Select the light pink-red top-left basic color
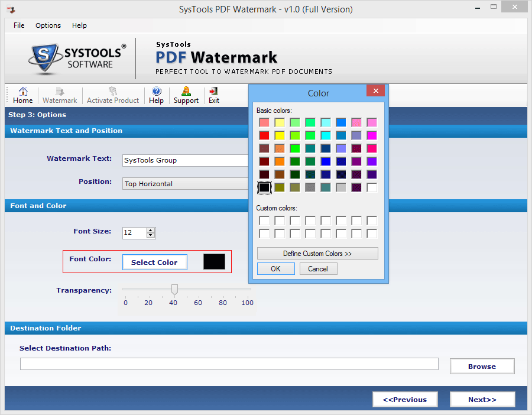Screen dimensions: 532x415 point(264,122)
